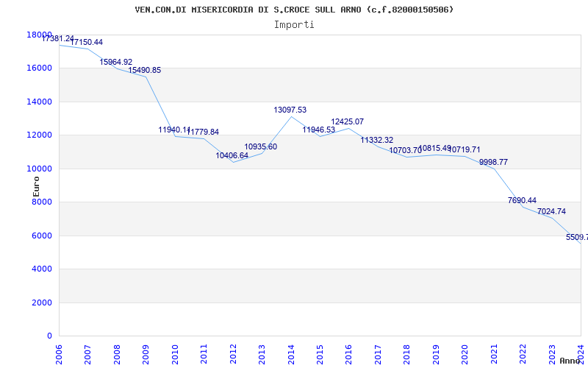Click the Importi subtitle
The width and height of the screenshot is (588, 368).
point(294,25)
